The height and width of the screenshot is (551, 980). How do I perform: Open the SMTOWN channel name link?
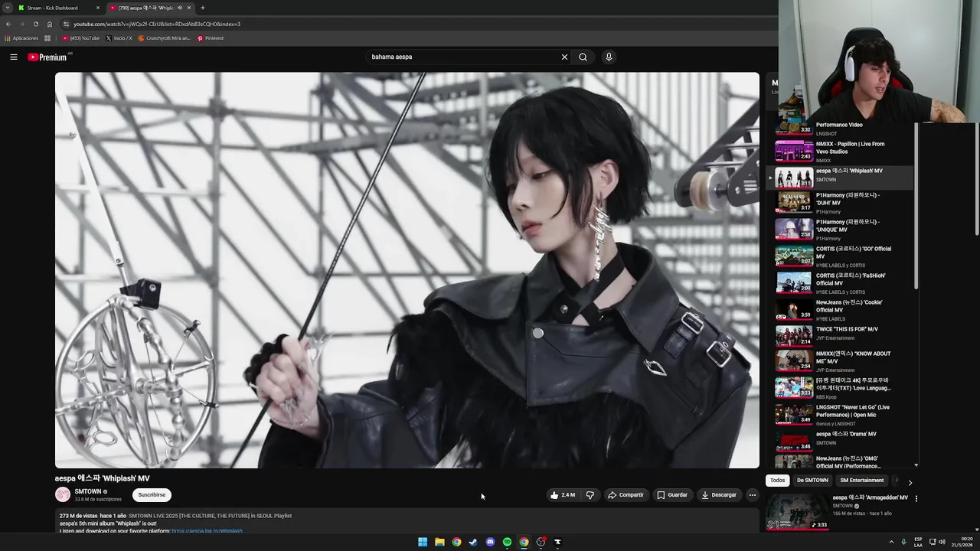[x=88, y=491]
